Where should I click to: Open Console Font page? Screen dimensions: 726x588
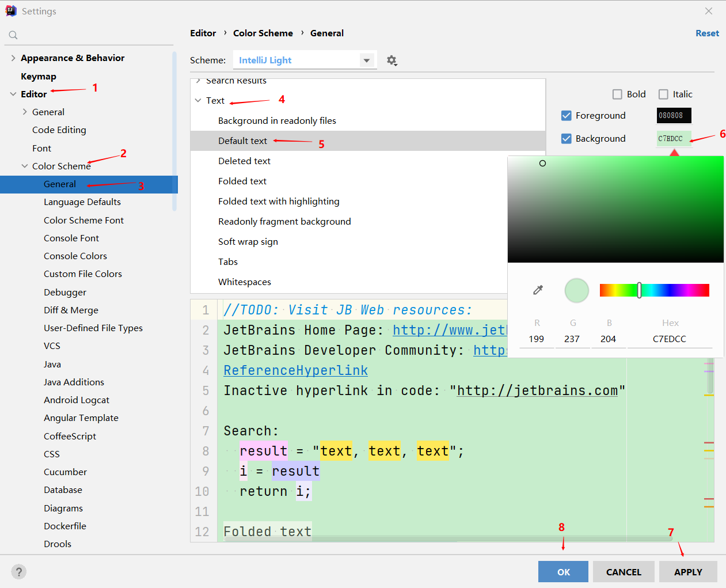click(x=71, y=238)
